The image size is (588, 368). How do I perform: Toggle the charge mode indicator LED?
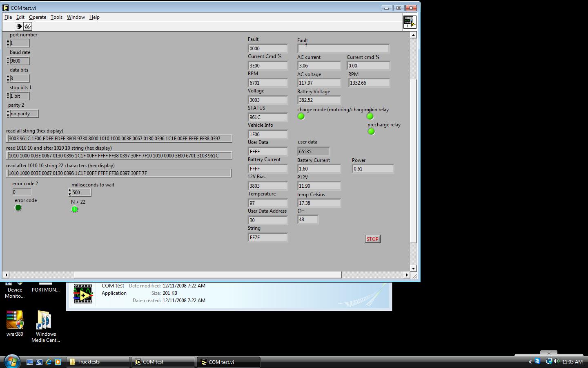click(x=301, y=117)
